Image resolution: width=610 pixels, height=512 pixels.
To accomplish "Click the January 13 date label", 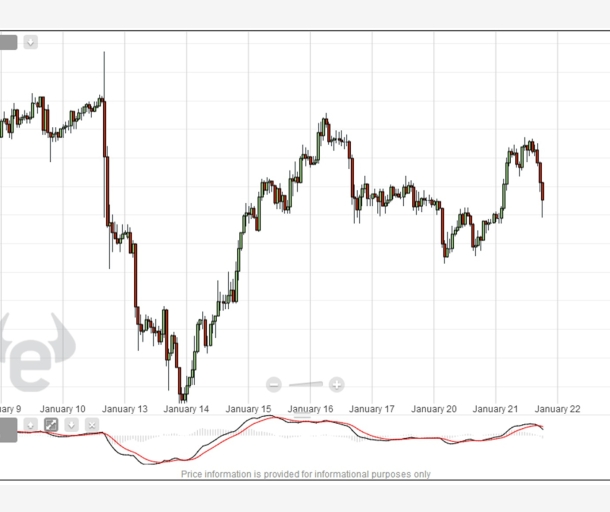I will point(124,409).
